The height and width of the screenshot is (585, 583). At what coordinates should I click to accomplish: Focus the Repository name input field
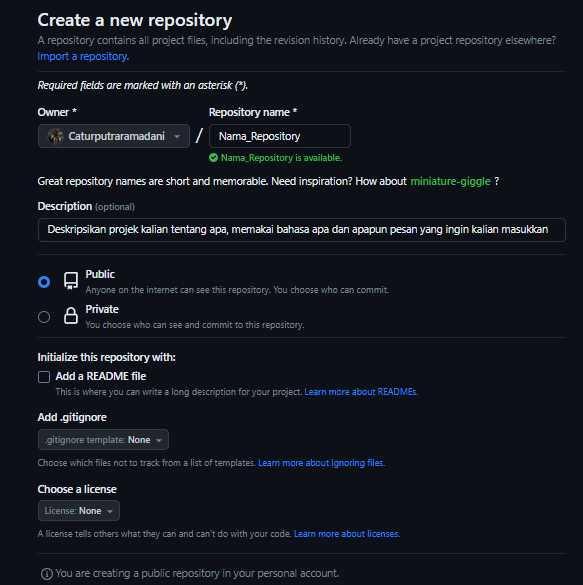[280, 136]
